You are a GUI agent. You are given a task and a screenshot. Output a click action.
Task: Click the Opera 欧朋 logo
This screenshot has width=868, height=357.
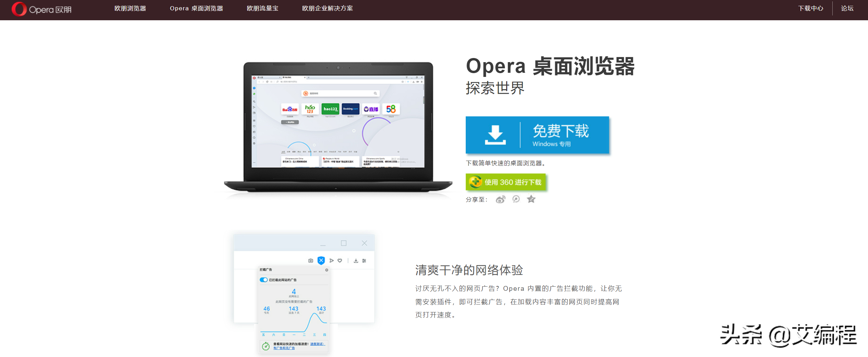click(41, 9)
